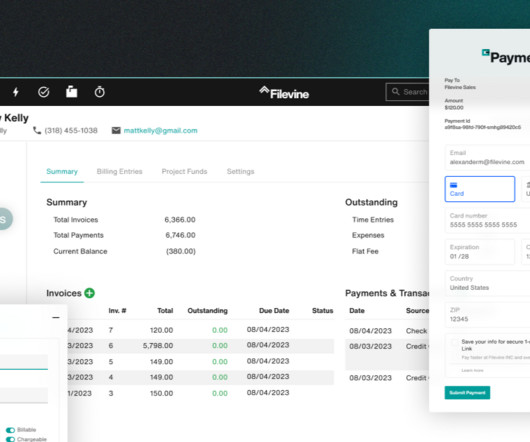Screen dimensions: 530x442
Task: Click into the Search field
Action: coord(408,92)
